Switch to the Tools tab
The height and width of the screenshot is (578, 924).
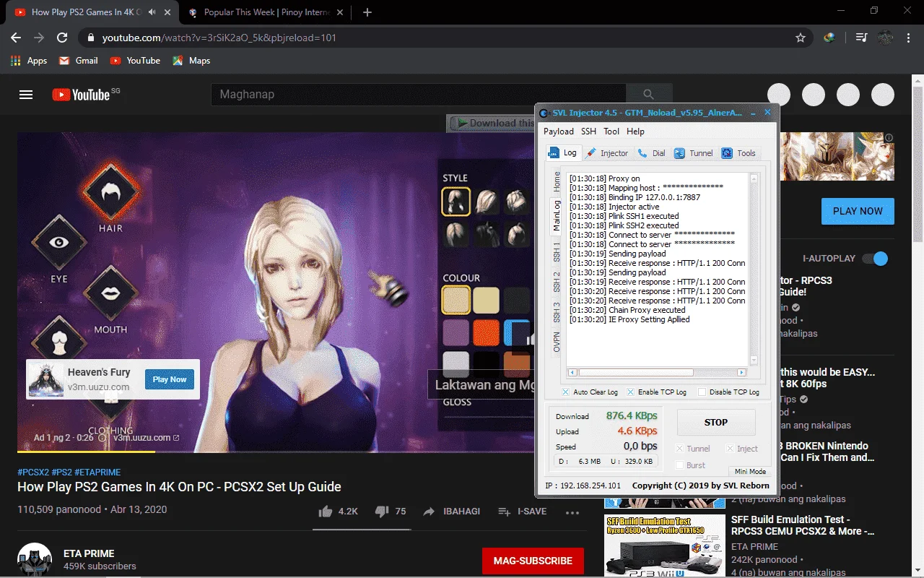[x=739, y=153]
